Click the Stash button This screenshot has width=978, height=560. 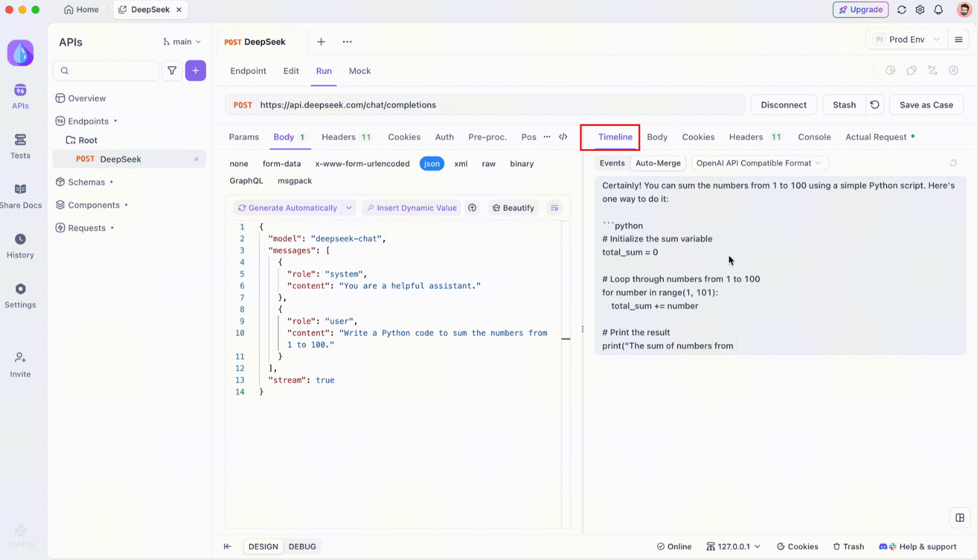click(x=844, y=105)
